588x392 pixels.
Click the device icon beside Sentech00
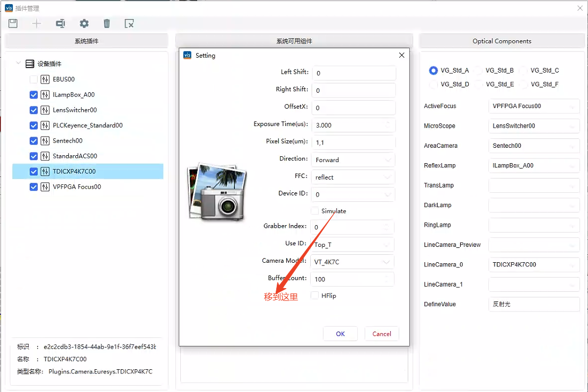pyautogui.click(x=45, y=141)
